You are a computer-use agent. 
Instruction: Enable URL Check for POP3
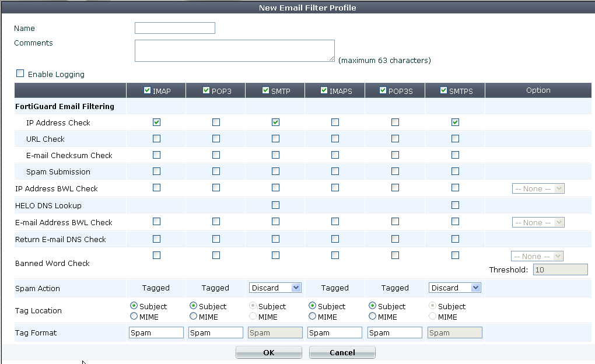tap(216, 139)
